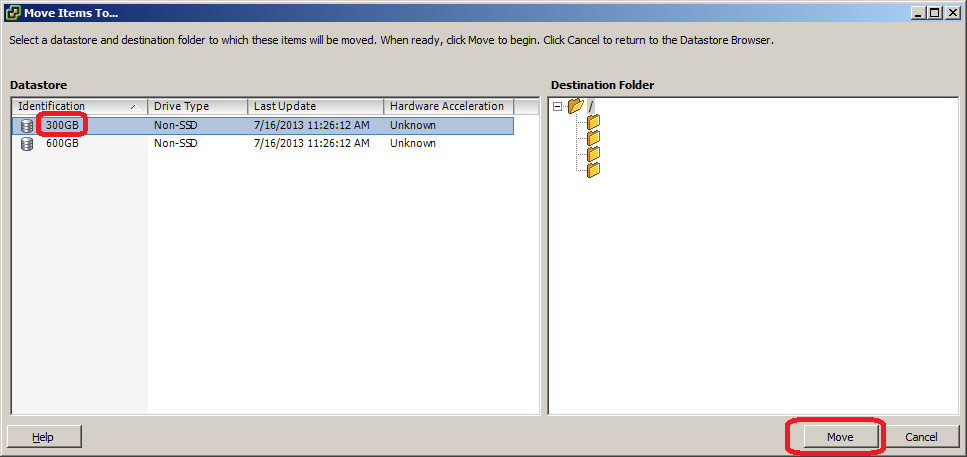
Task: Select the open root folder icon
Action: (575, 106)
